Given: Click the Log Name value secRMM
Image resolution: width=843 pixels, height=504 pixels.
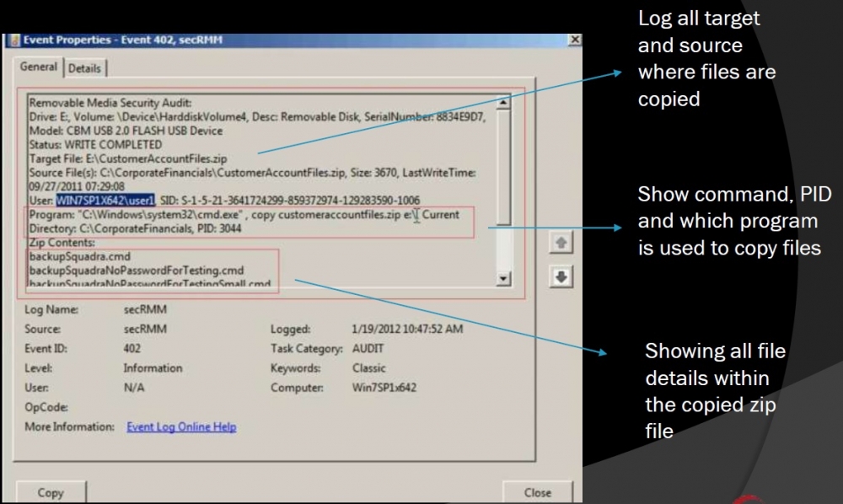Looking at the screenshot, I should pos(145,309).
